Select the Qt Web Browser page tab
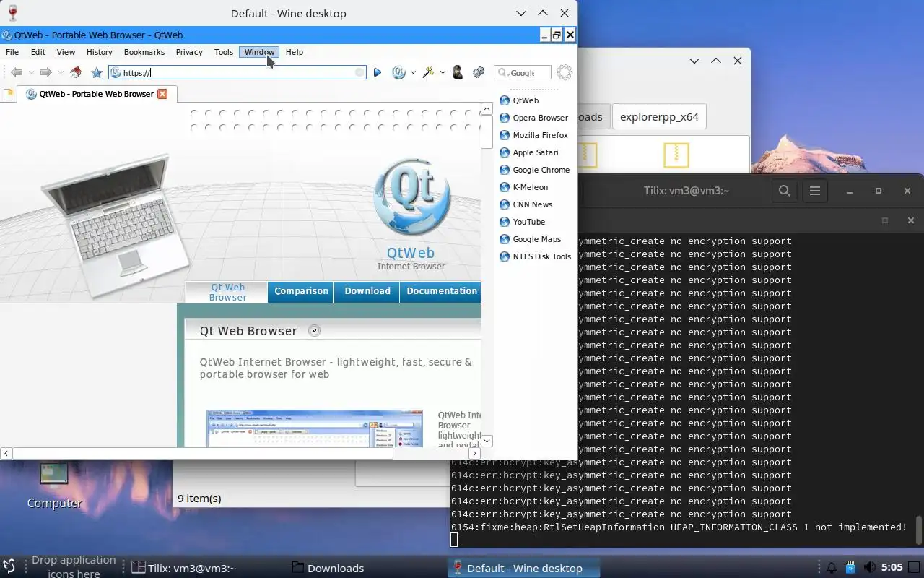This screenshot has width=924, height=578. 227,292
